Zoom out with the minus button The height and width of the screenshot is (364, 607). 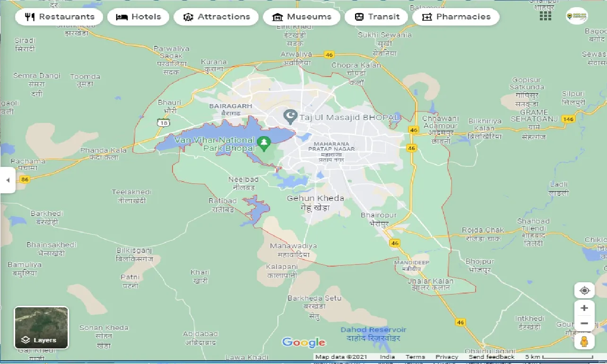[584, 324]
